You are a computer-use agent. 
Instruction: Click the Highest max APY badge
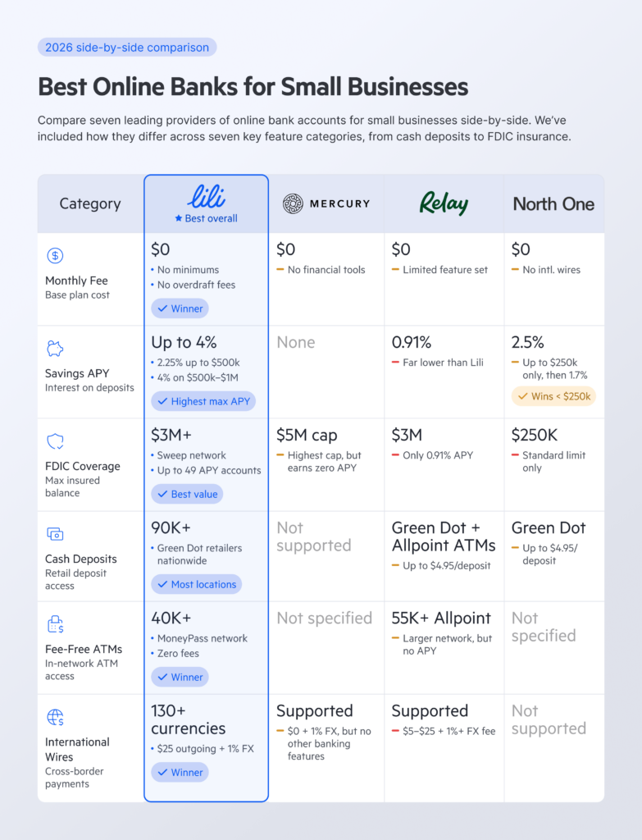pyautogui.click(x=203, y=401)
